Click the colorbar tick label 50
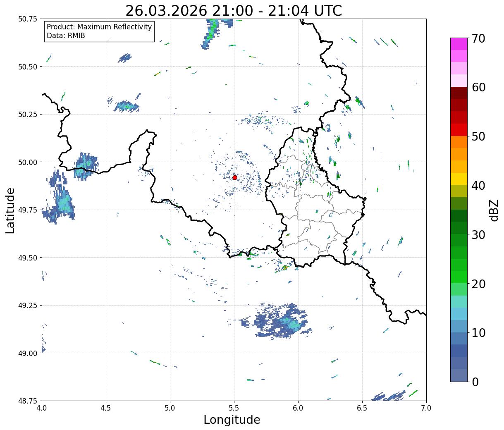The height and width of the screenshot is (430, 504). pyautogui.click(x=478, y=136)
